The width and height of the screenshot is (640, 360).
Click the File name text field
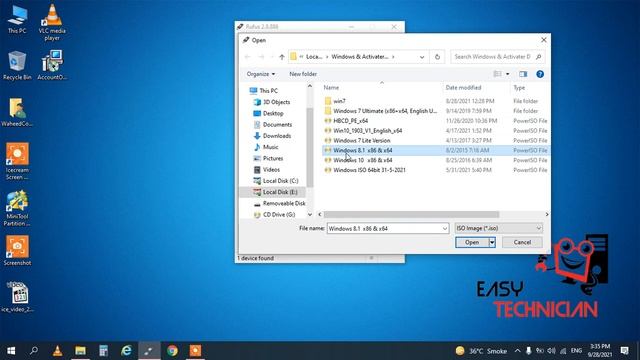tap(384, 229)
